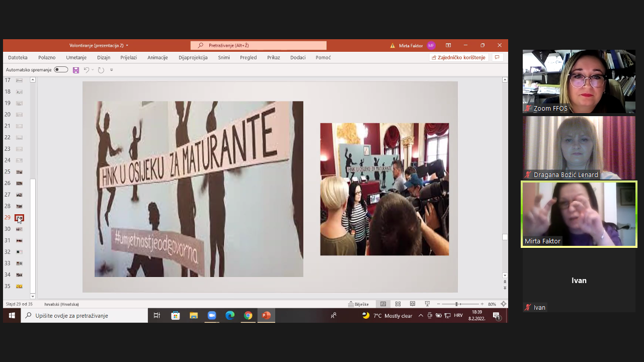Click the Save icon in quick access toolbar
The width and height of the screenshot is (644, 362).
76,70
